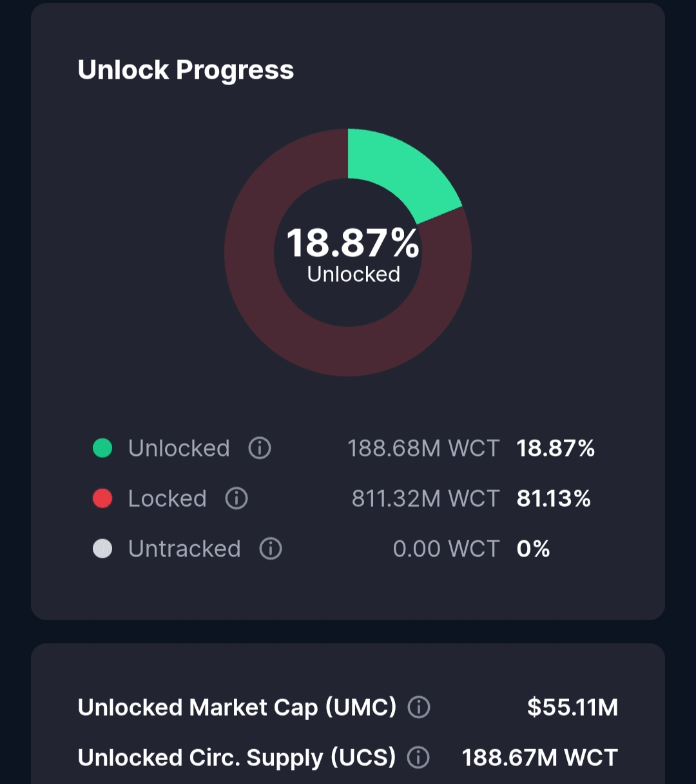This screenshot has height=784, width=696.
Task: Select the white Untracked legend dot
Action: [102, 548]
